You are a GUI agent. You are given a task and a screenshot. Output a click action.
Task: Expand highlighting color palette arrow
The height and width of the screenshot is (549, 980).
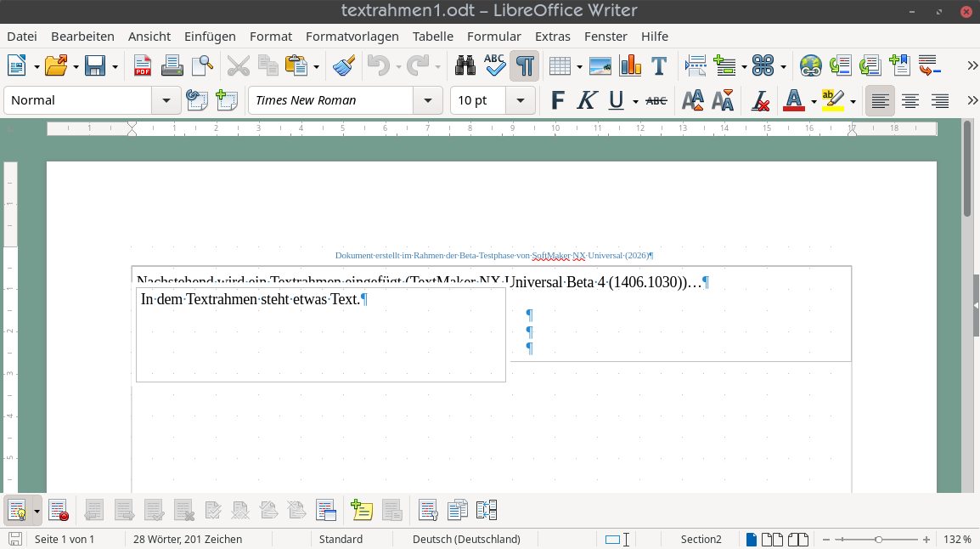853,101
